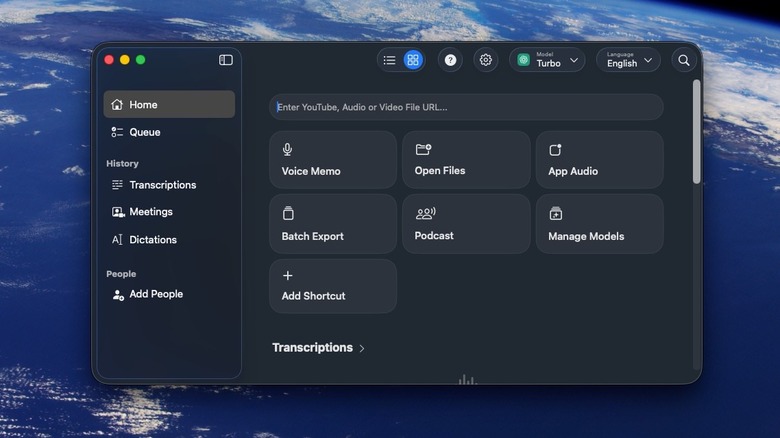Click the Home house icon

click(117, 105)
